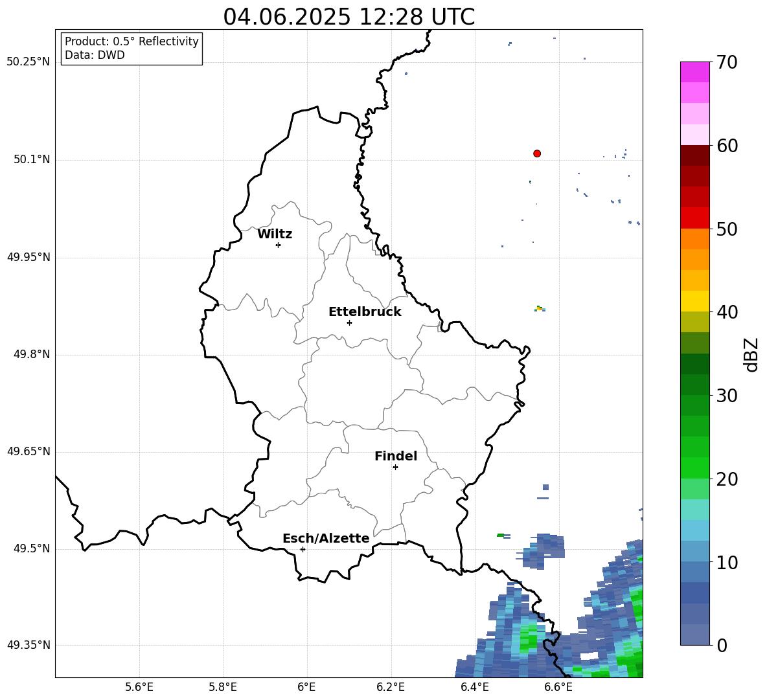Click the Wiltz city label

[275, 234]
